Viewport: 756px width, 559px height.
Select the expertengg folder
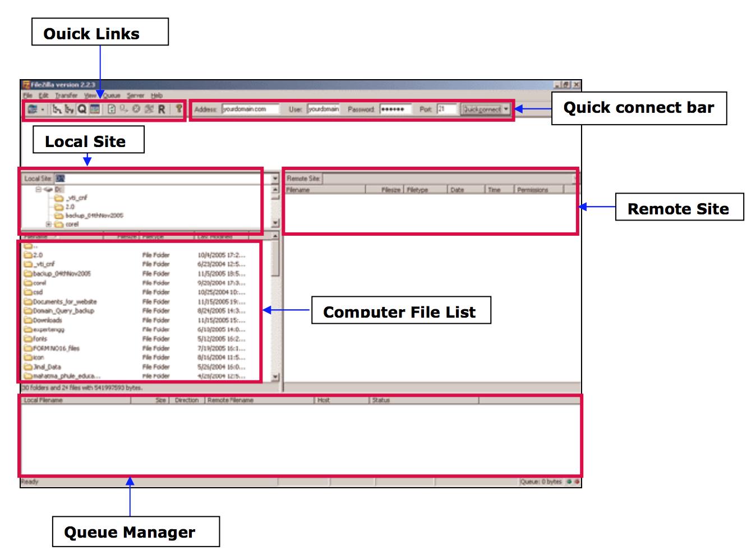(44, 330)
